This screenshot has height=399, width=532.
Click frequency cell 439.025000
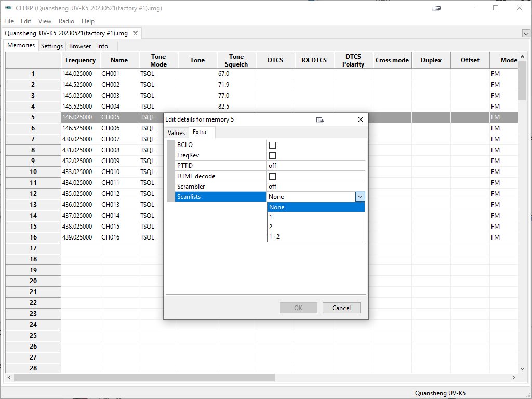pyautogui.click(x=81, y=237)
